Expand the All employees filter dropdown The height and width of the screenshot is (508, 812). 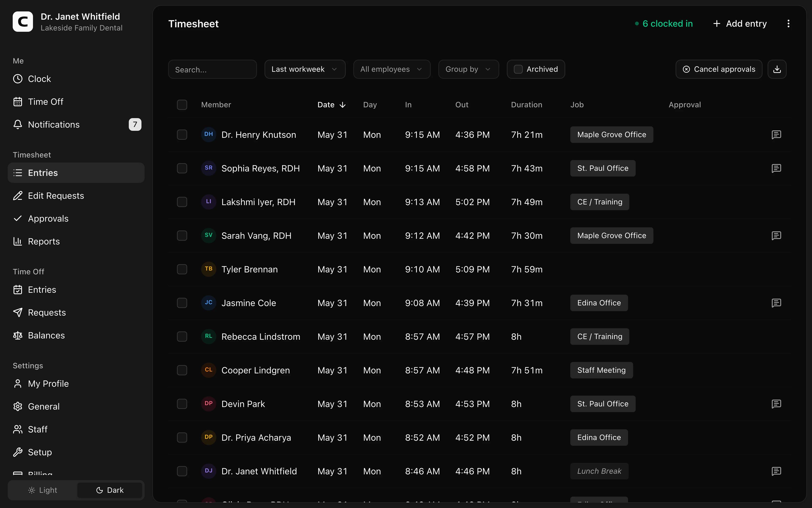392,69
